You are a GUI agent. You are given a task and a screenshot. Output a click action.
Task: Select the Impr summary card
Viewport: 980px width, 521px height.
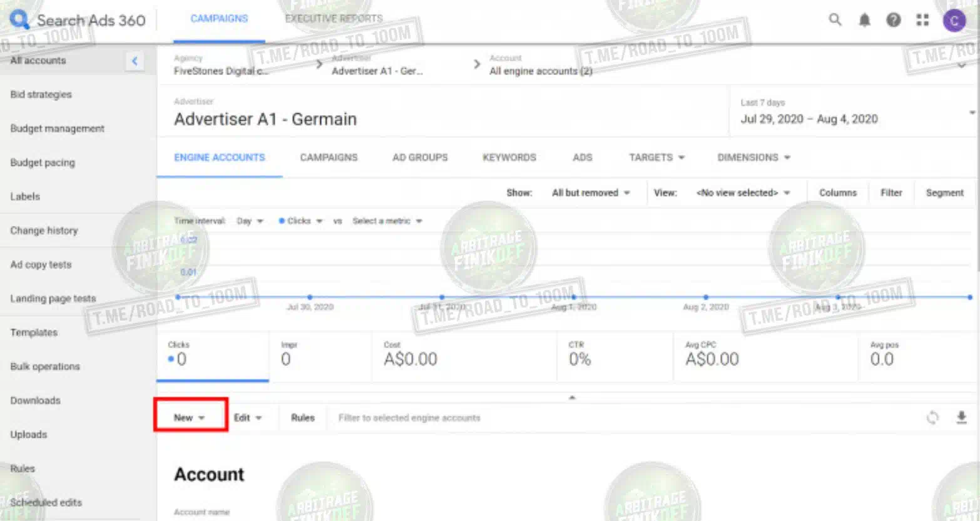pos(321,356)
